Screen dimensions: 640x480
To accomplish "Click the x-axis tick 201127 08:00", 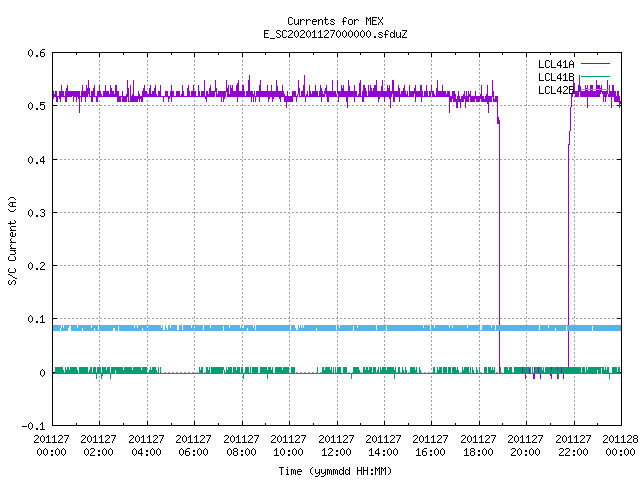I will [x=241, y=446].
